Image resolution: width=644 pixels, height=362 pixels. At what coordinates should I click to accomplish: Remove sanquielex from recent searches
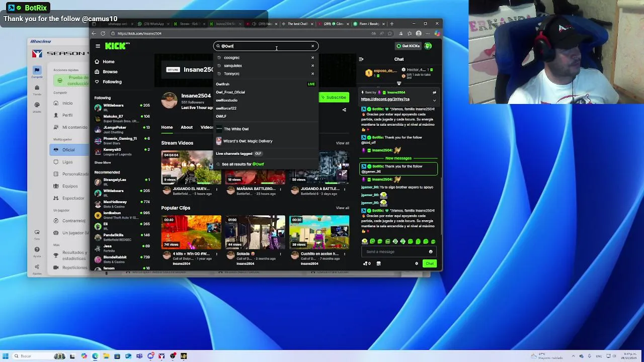[312, 65]
